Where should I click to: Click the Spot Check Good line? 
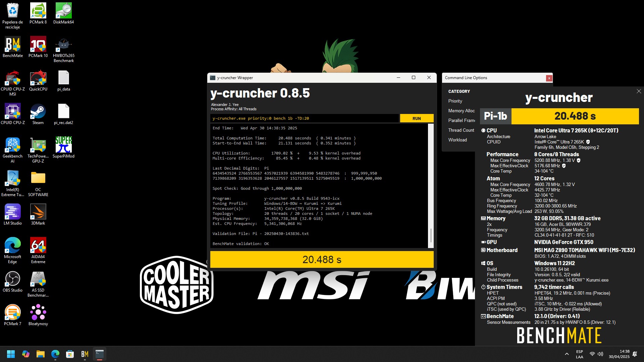coord(257,188)
